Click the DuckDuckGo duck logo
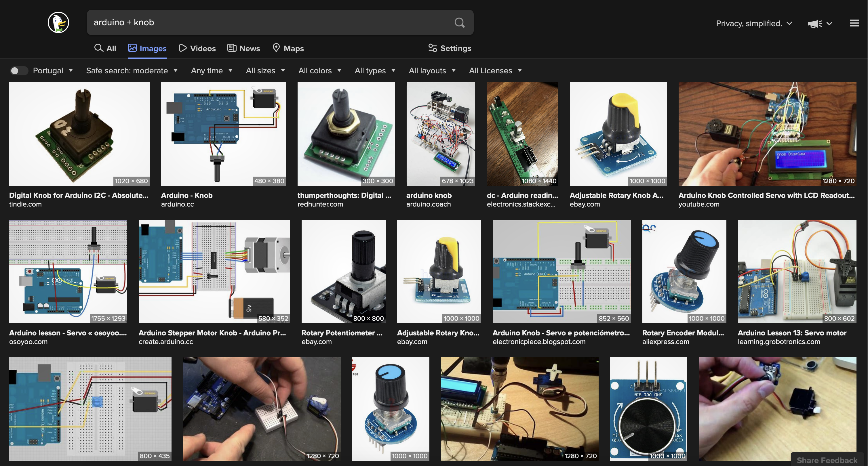This screenshot has width=868, height=466. click(x=58, y=22)
